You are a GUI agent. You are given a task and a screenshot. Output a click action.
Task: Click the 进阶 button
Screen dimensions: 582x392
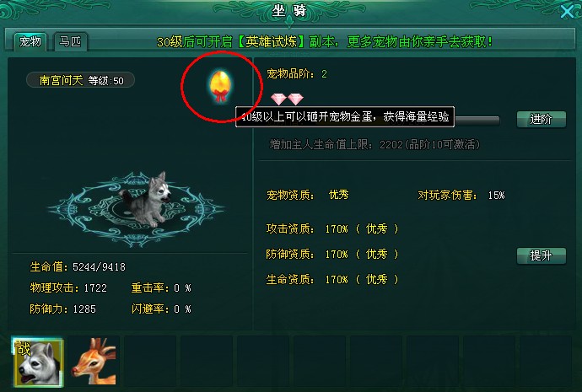[x=542, y=119]
